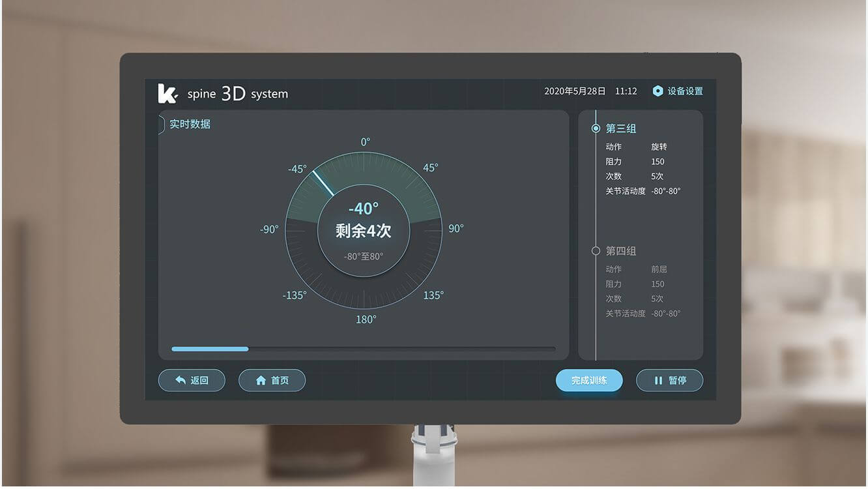
Task: Click the 90° label right of the dial
Action: (x=456, y=228)
